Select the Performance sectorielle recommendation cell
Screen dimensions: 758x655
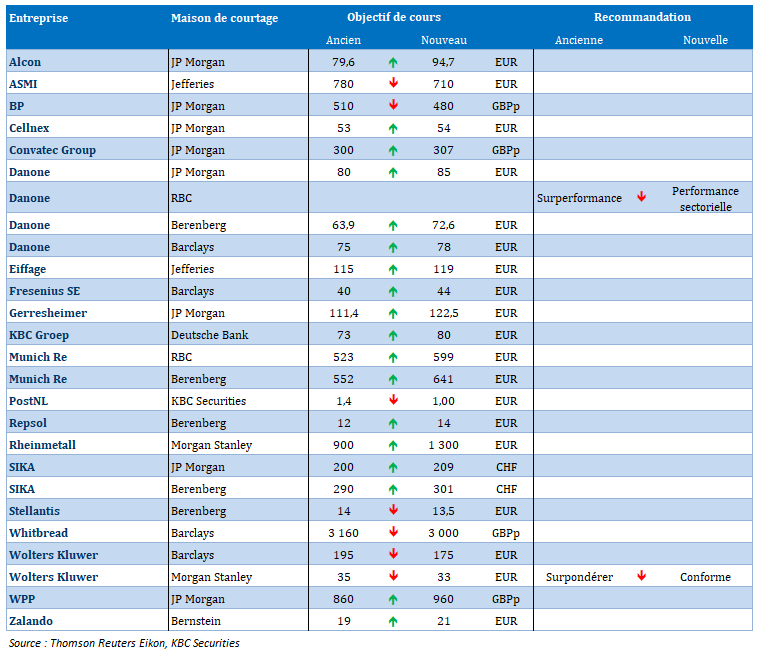[x=705, y=198]
